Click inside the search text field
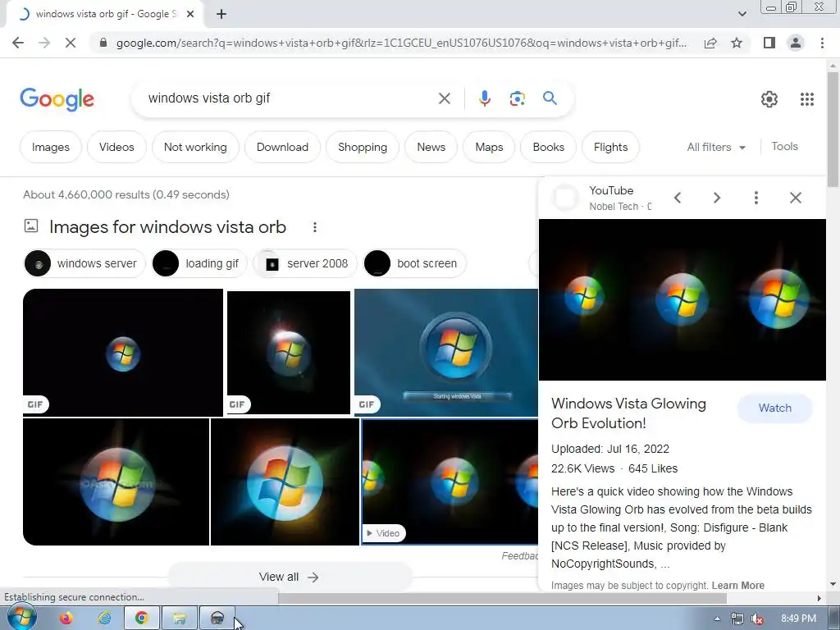This screenshot has width=840, height=630. tap(290, 98)
